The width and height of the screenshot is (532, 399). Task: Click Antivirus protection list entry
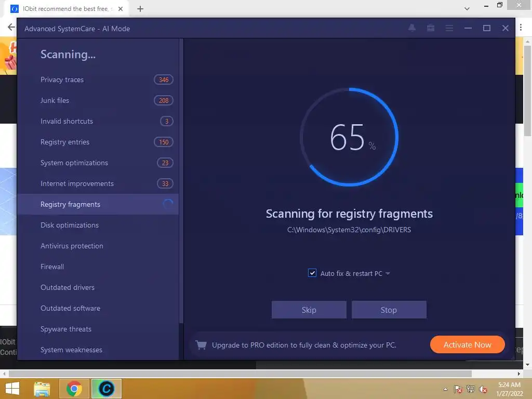tap(98, 246)
